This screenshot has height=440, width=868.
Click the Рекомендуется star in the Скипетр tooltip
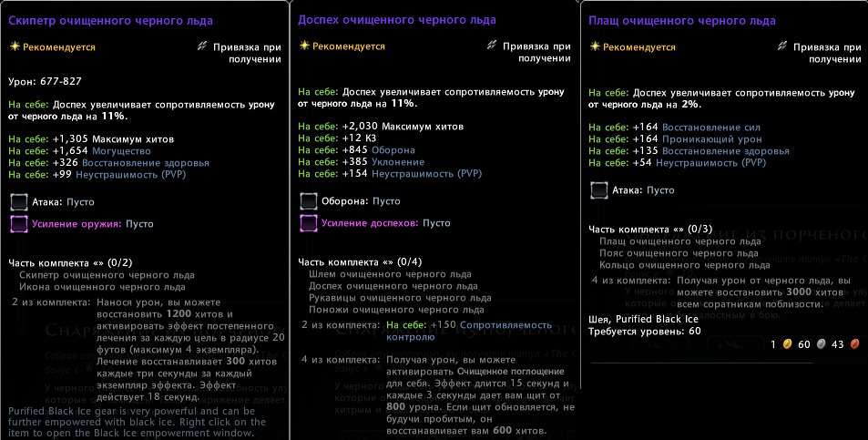click(14, 46)
